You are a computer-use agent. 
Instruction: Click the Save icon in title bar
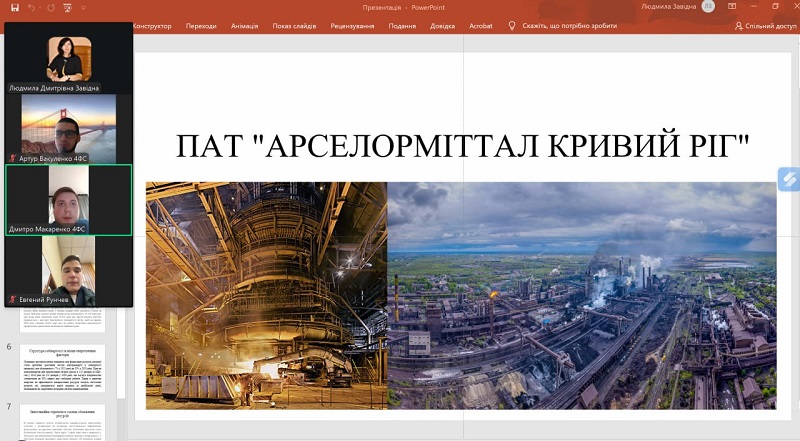coord(14,7)
